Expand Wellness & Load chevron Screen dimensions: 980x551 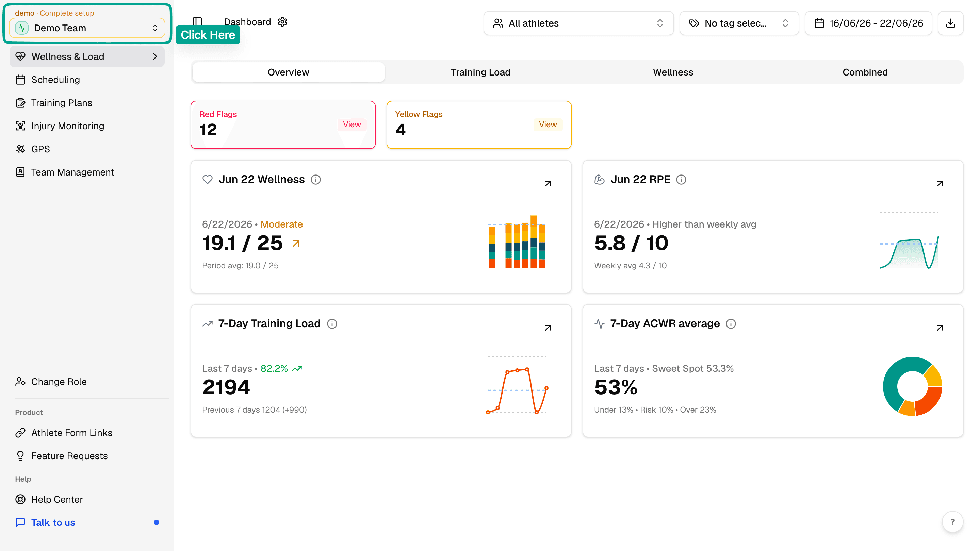(x=155, y=57)
